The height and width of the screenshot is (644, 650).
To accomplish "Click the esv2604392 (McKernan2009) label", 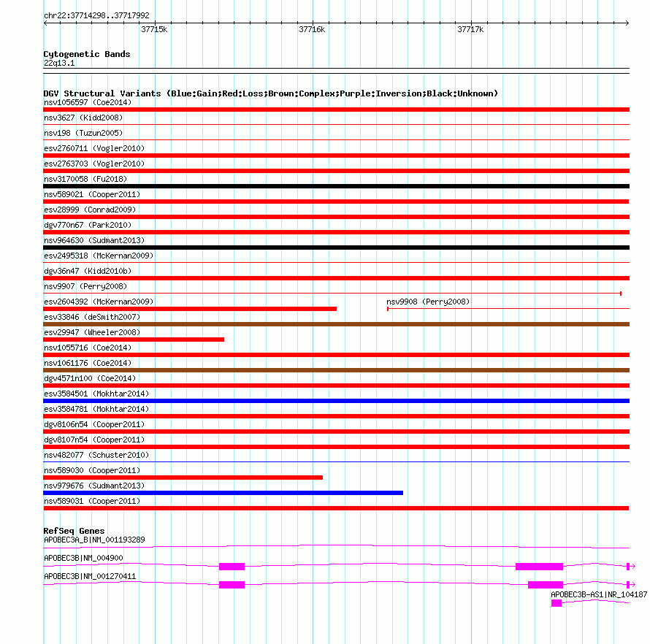I will tap(99, 302).
